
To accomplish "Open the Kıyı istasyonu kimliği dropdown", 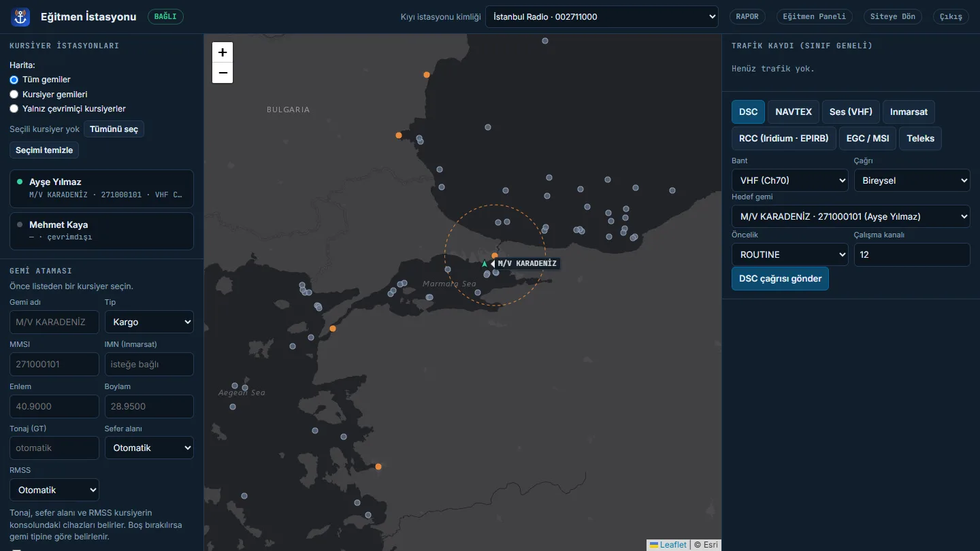I will (602, 17).
